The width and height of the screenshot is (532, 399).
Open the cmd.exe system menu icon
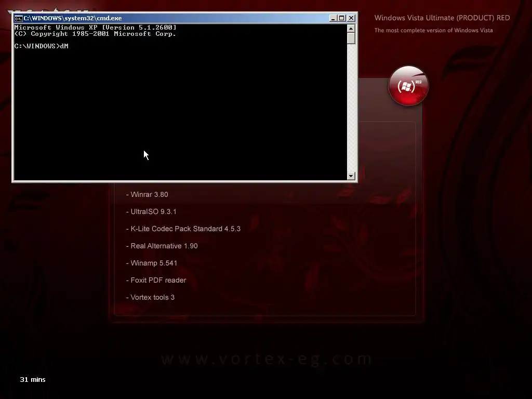(18, 18)
